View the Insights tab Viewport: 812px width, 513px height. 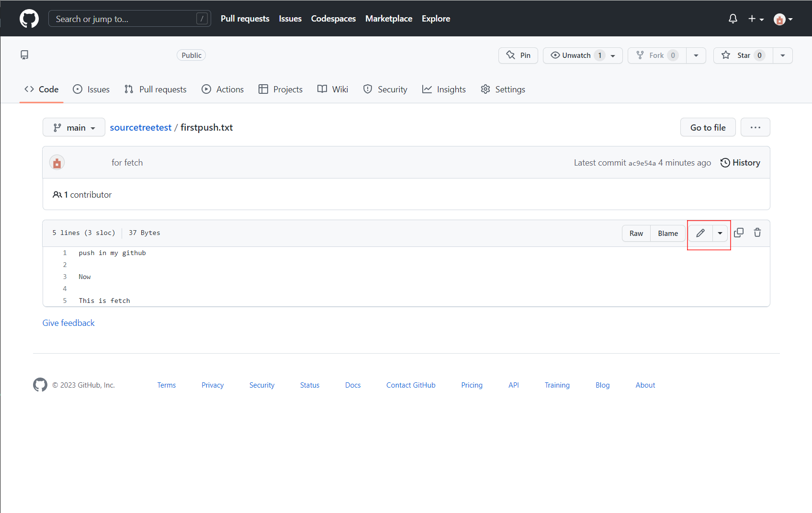pos(444,89)
